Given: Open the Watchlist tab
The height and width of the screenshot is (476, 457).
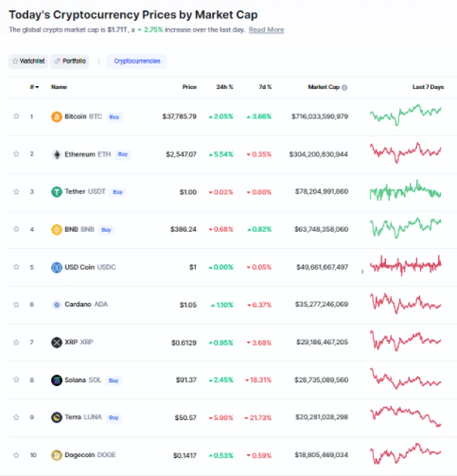Looking at the screenshot, I should pyautogui.click(x=28, y=62).
